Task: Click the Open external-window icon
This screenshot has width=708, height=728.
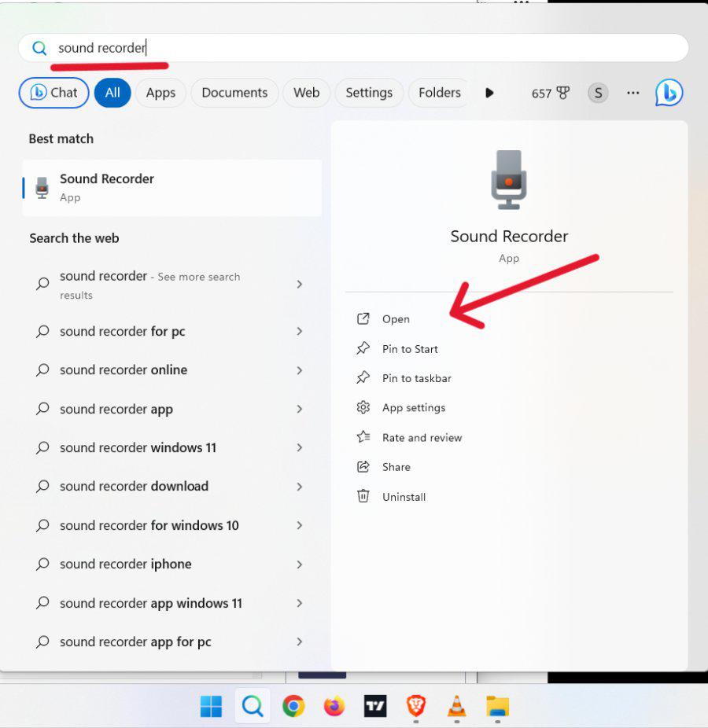Action: (363, 319)
